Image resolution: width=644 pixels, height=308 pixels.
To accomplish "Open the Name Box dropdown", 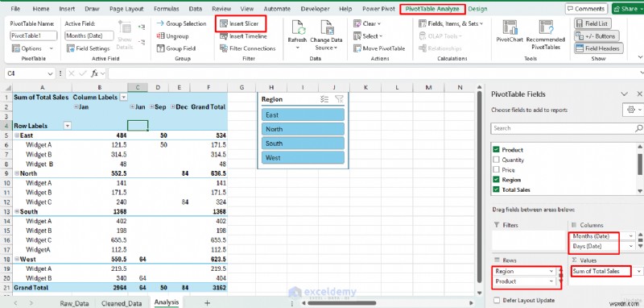I will 51,73.
